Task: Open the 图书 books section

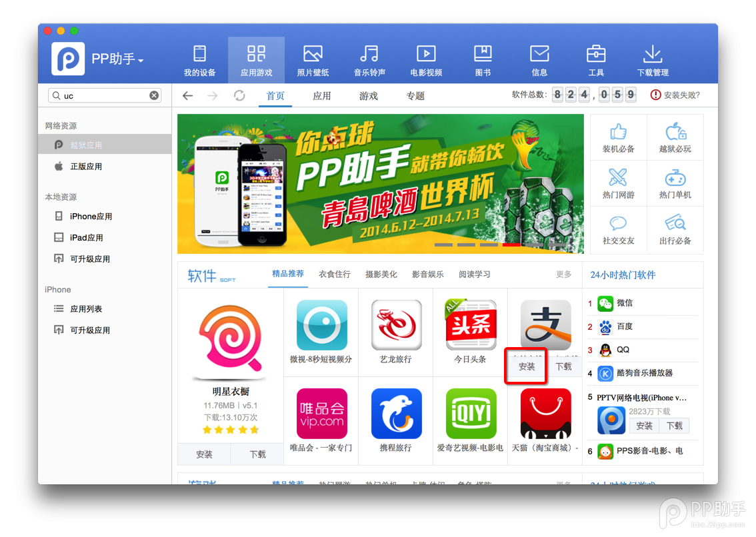Action: coord(483,61)
